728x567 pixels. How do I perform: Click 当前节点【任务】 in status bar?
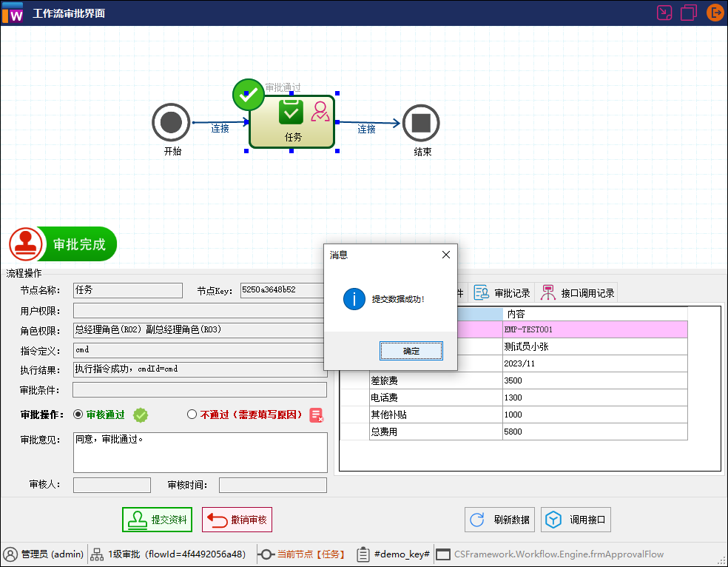coord(311,554)
